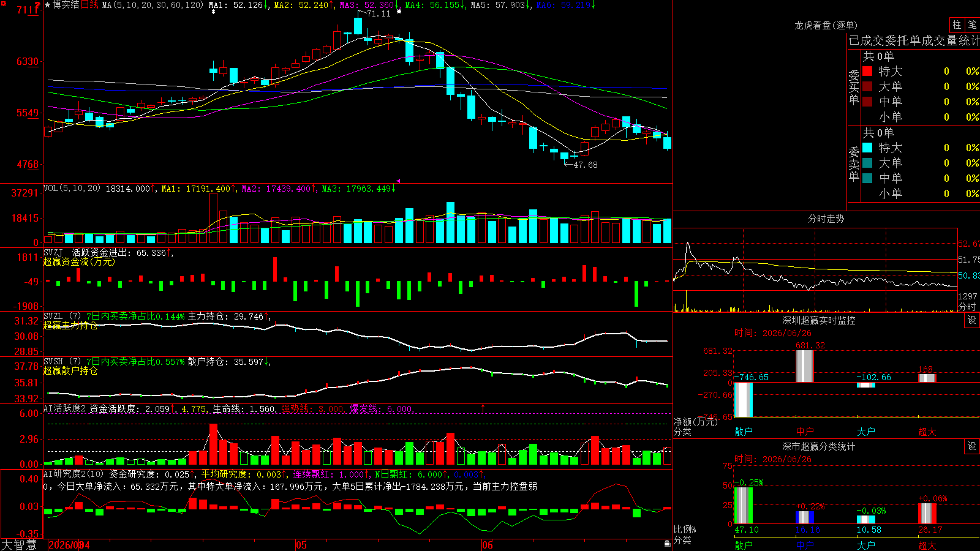The height and width of the screenshot is (551, 980).
Task: Open 设 settings for 深市超赢分类统计
Action: click(x=972, y=446)
